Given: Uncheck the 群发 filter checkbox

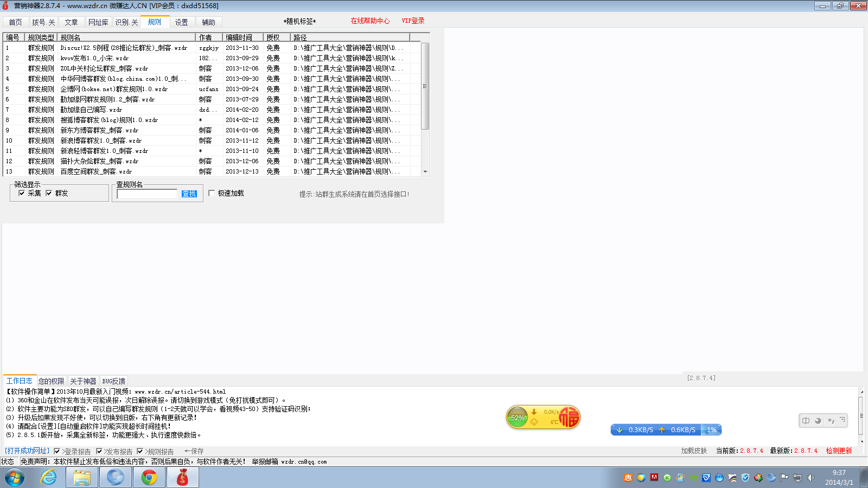Looking at the screenshot, I should click(49, 193).
